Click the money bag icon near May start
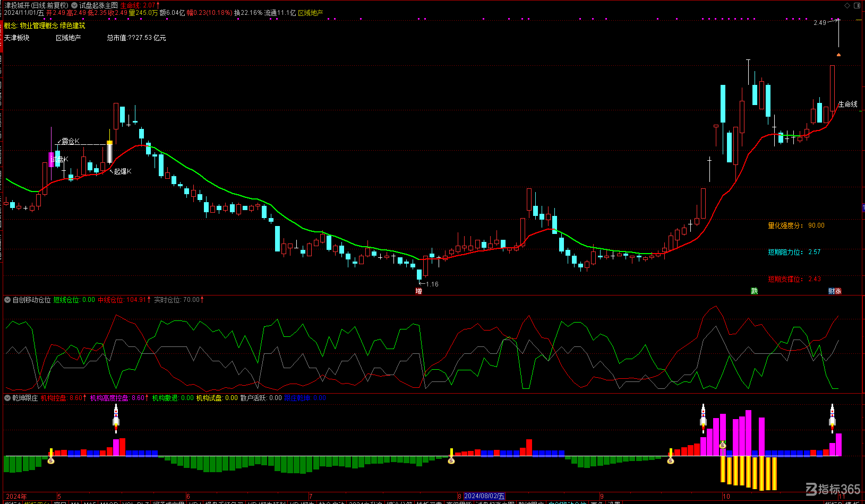The height and width of the screenshot is (504, 865). [x=51, y=460]
